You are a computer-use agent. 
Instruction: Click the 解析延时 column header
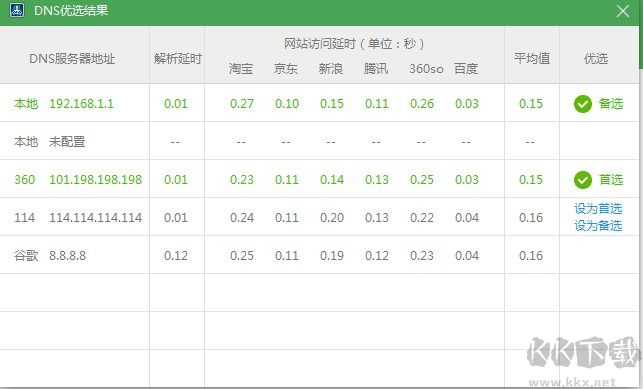(178, 59)
